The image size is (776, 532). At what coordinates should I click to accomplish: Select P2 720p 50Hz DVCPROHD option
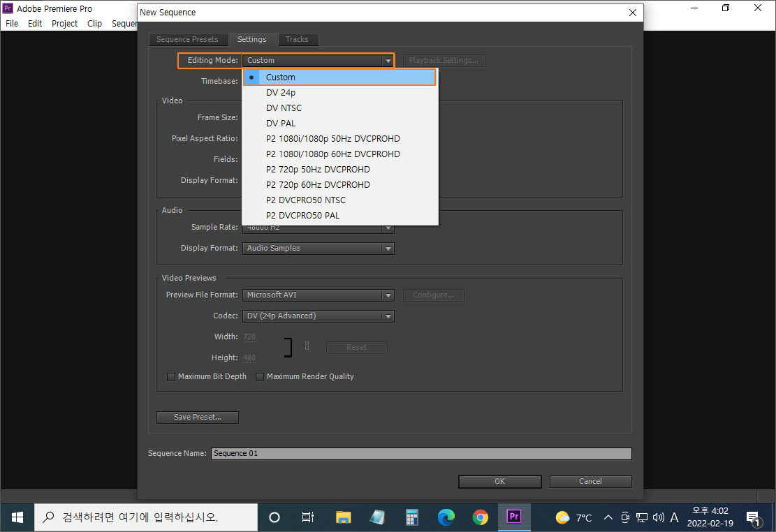[339, 169]
